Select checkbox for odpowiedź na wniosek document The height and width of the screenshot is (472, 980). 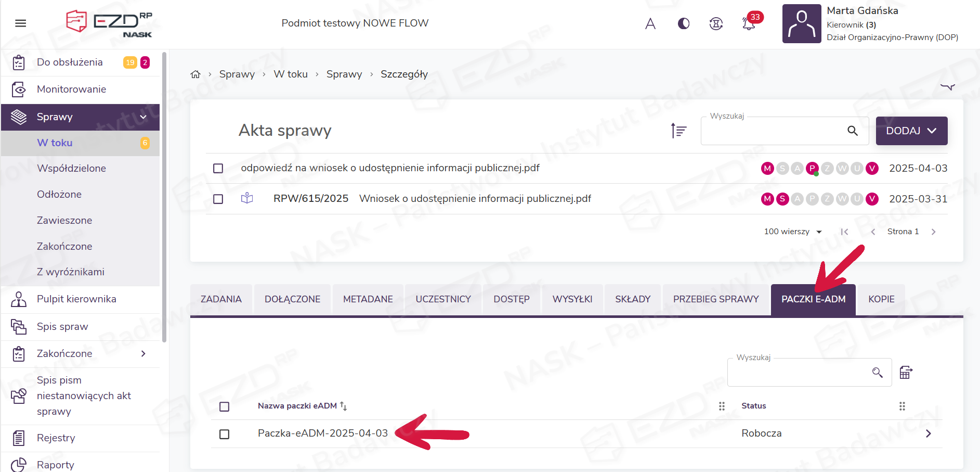click(x=218, y=169)
